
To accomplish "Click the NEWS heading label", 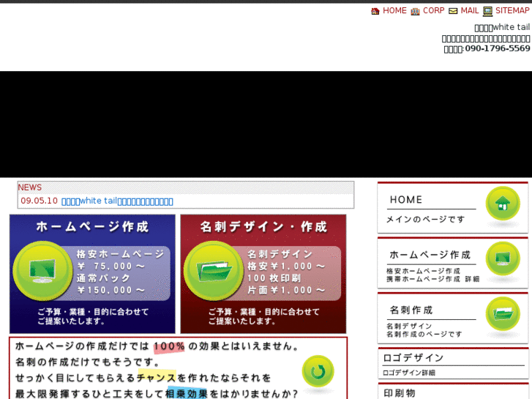I will [x=30, y=187].
